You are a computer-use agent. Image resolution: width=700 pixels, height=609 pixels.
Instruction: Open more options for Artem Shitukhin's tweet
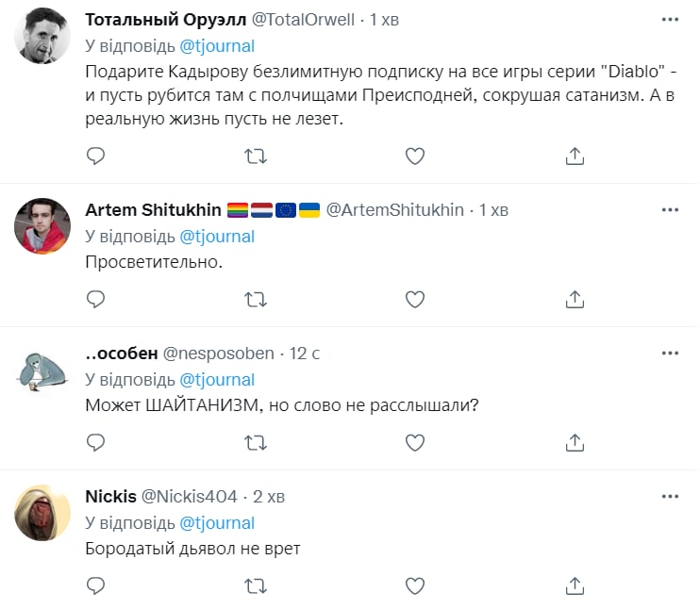pos(670,208)
